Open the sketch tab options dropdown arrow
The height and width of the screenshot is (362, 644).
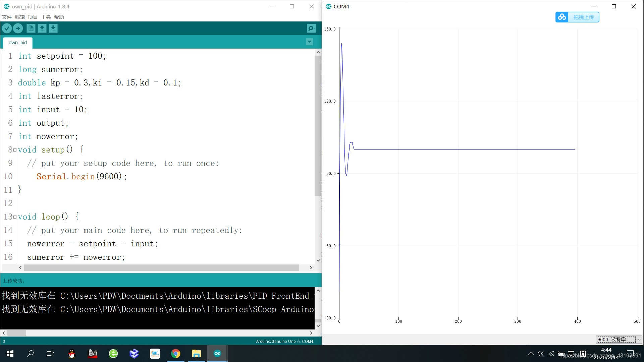[x=309, y=42]
